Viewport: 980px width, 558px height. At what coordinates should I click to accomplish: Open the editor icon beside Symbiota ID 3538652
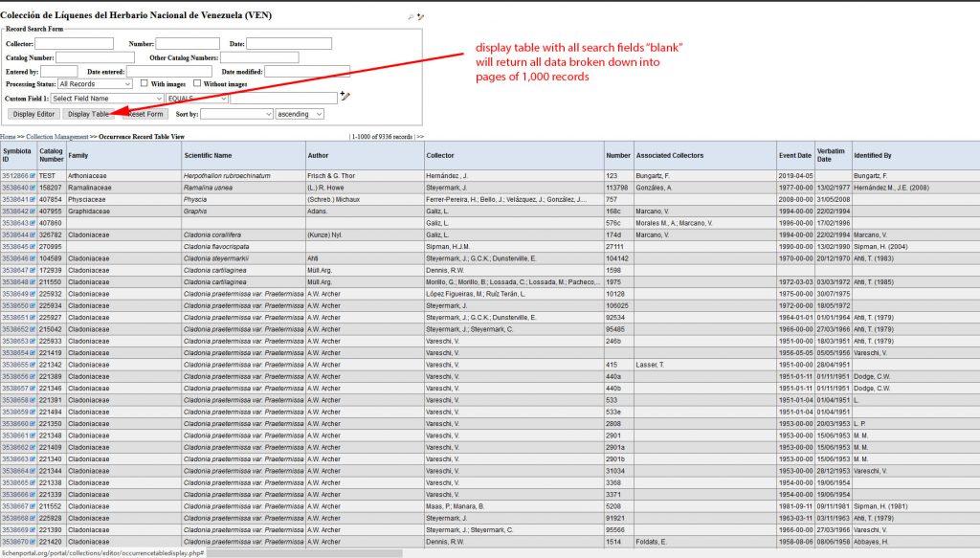pos(33,330)
